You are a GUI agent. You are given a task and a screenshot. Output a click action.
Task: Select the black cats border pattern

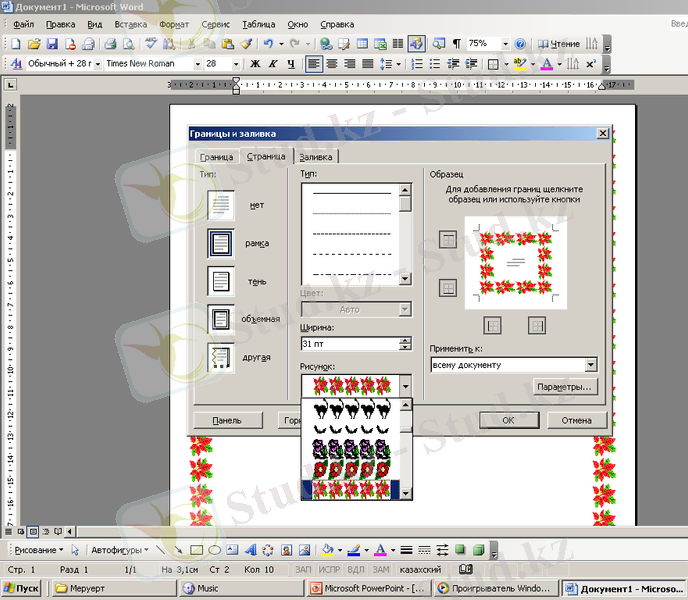[x=349, y=409]
